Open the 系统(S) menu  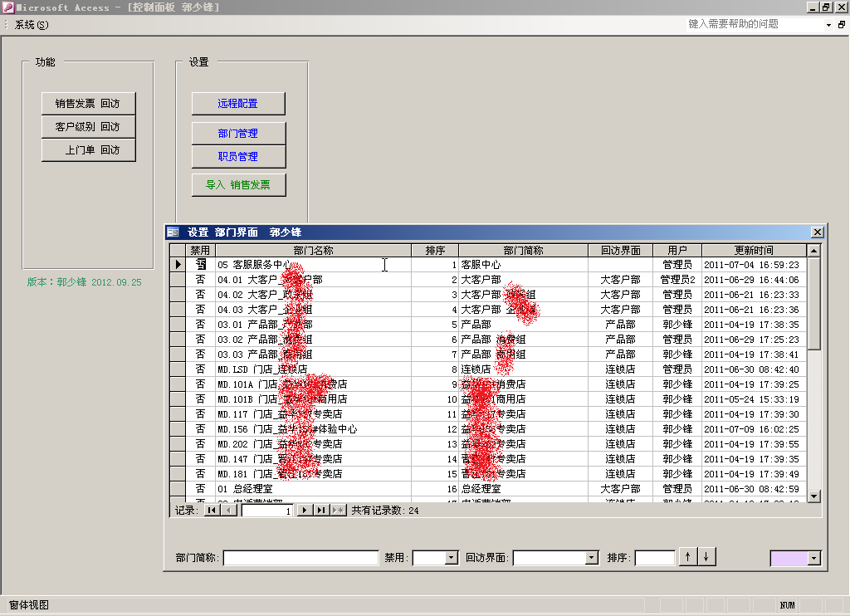point(32,25)
